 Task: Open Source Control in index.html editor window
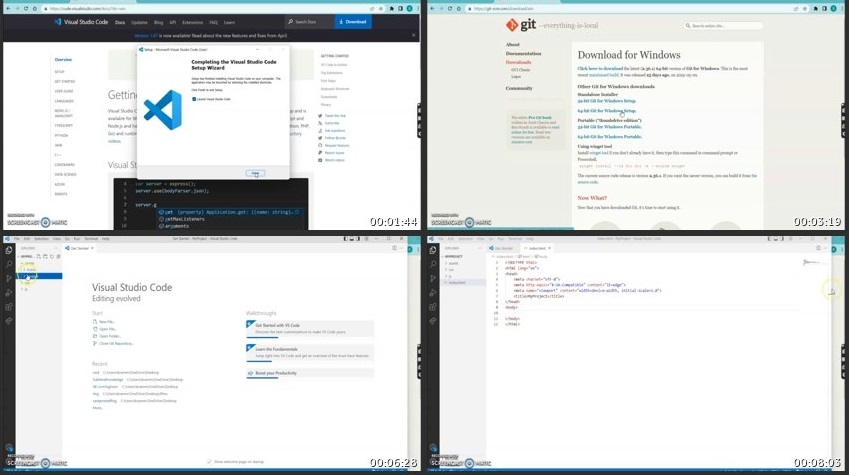[433, 278]
